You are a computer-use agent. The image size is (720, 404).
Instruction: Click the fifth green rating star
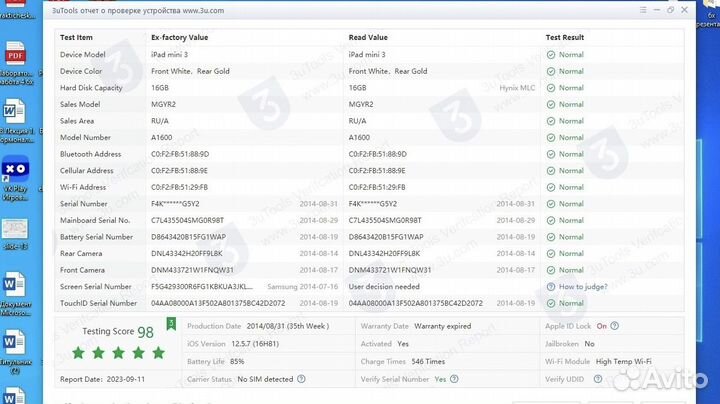tap(155, 352)
